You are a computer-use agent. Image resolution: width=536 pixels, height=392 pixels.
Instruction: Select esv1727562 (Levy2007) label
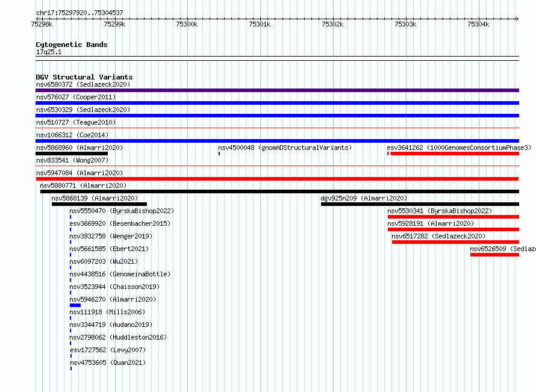[x=108, y=350]
